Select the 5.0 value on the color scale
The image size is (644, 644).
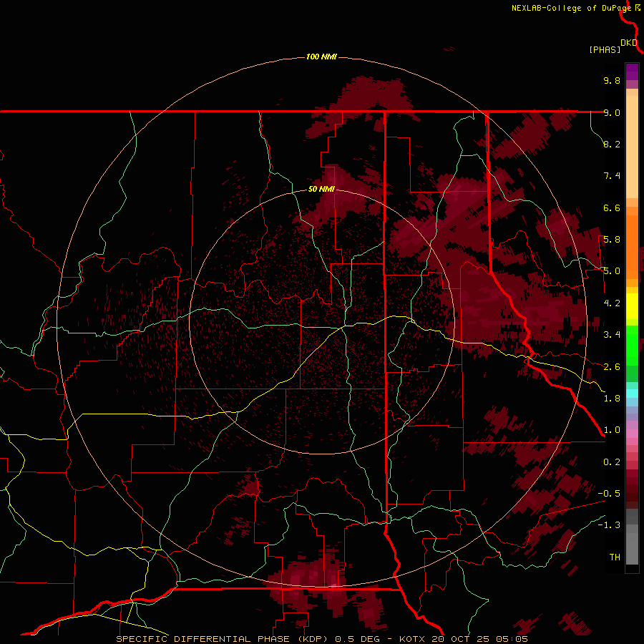(612, 271)
